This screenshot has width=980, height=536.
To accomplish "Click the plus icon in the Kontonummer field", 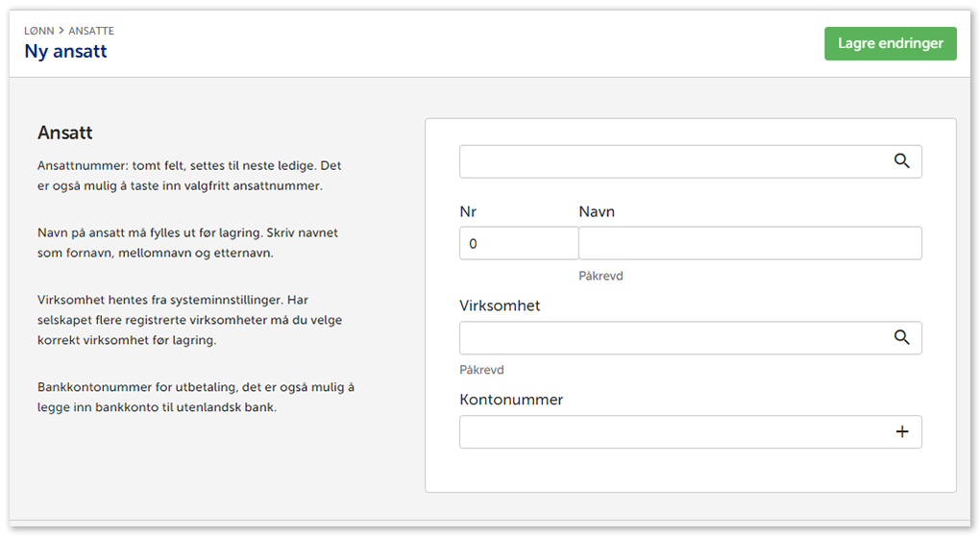I will (901, 432).
